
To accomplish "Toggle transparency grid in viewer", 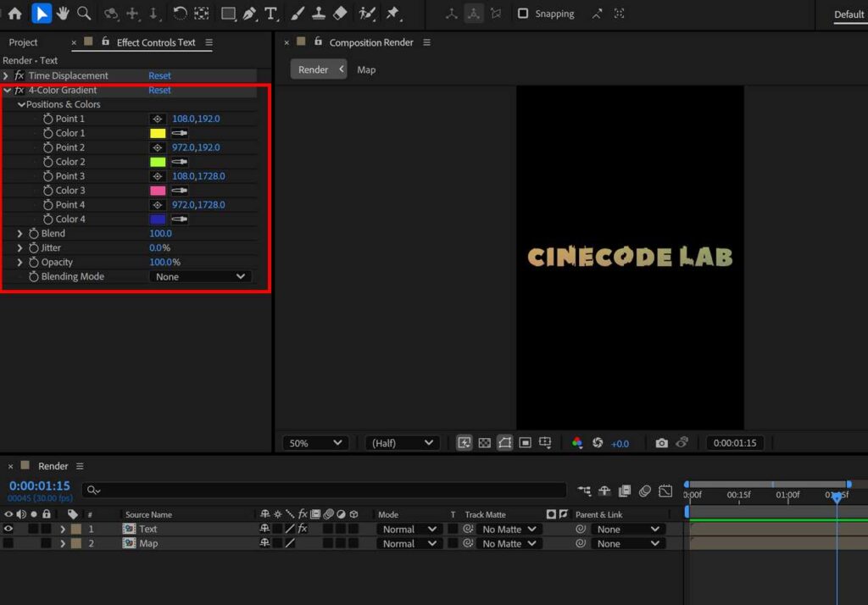I will (484, 443).
